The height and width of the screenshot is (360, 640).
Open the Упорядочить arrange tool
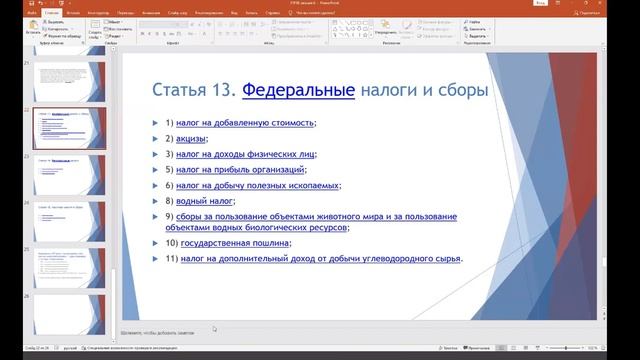click(x=386, y=29)
